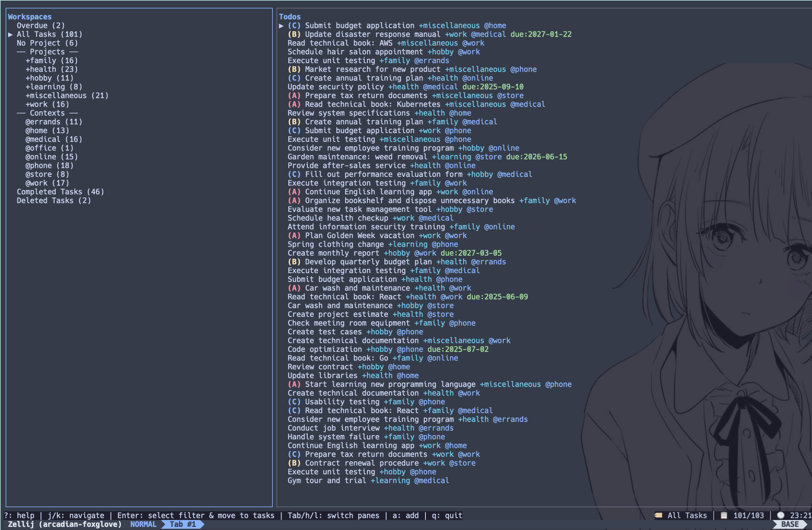
Task: Select the +miscellaneous (21) project filter
Action: click(x=67, y=96)
